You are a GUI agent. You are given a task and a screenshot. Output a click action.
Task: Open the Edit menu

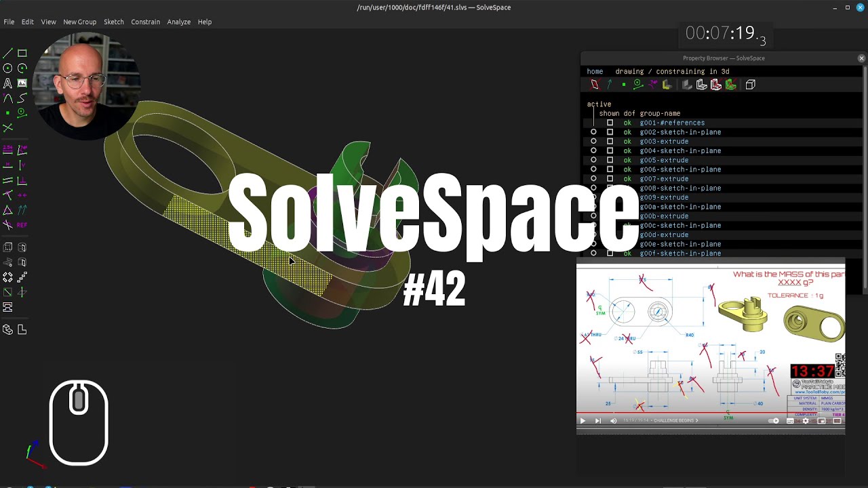(27, 22)
